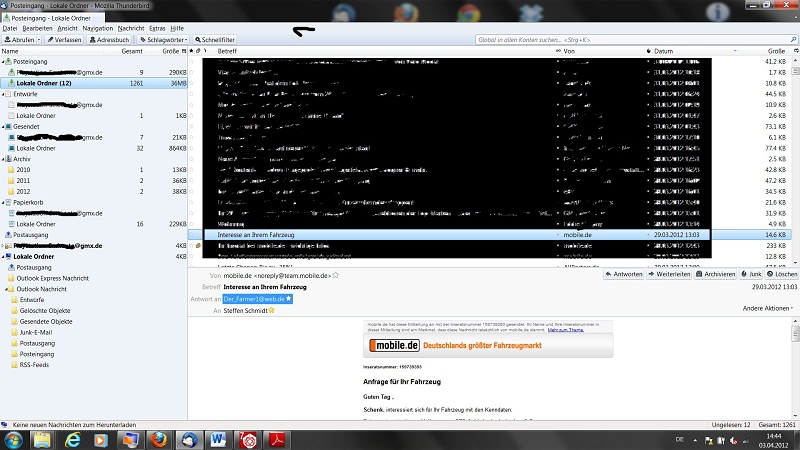Open the Navigation menu
The height and width of the screenshot is (450, 800).
click(97, 29)
